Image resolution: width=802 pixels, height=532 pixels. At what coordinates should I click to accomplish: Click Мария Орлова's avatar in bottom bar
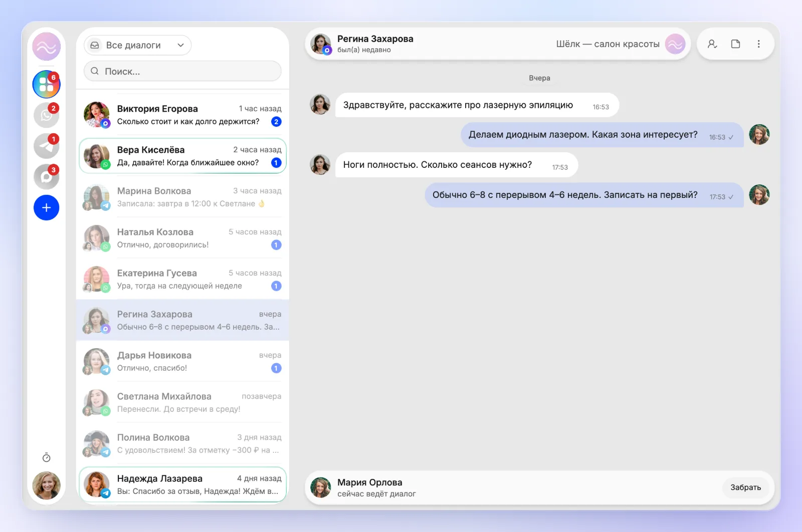tap(321, 487)
